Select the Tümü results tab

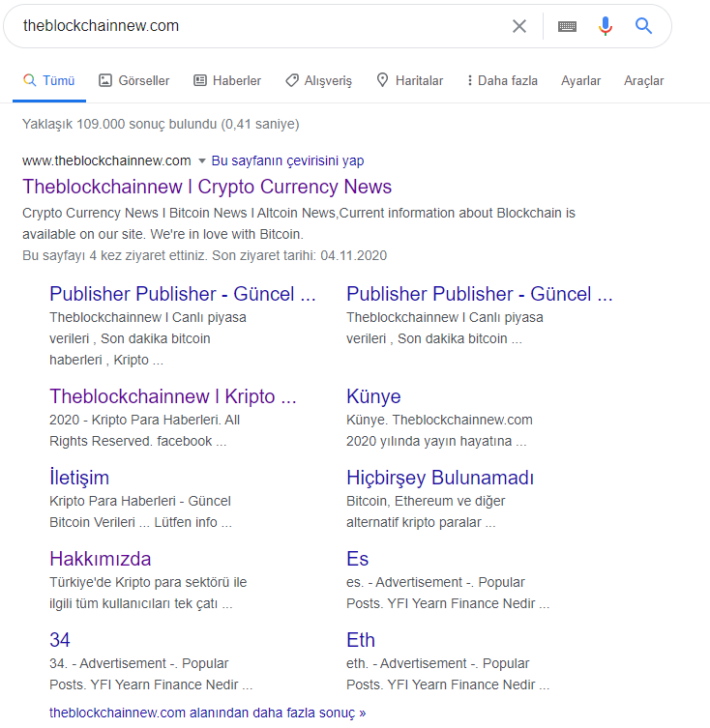coord(48,81)
